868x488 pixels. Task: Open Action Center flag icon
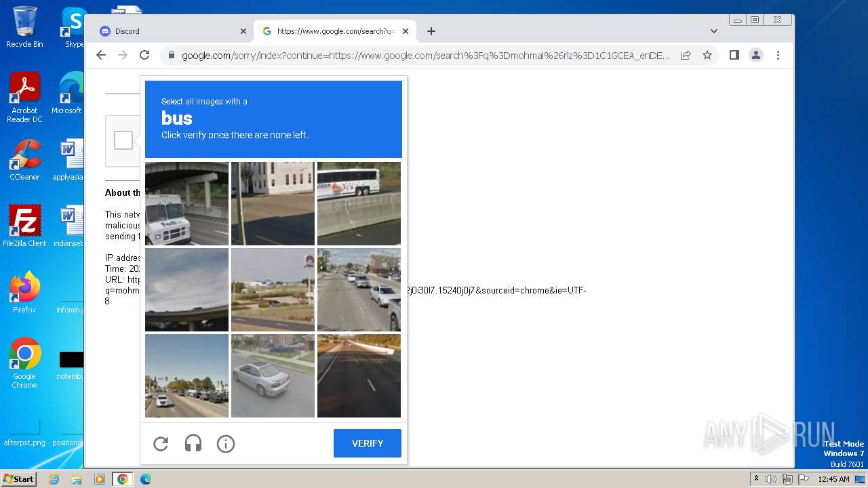(802, 479)
